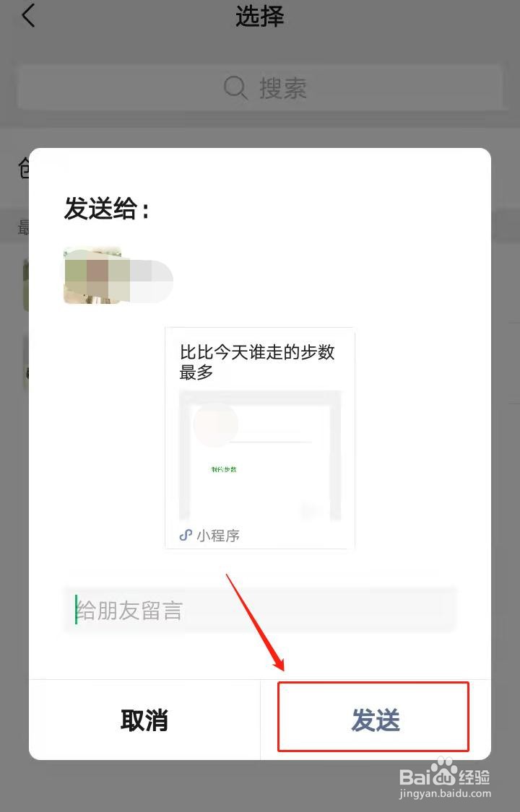
Task: Tap the green 我的步数 text in preview
Action: coord(224,469)
